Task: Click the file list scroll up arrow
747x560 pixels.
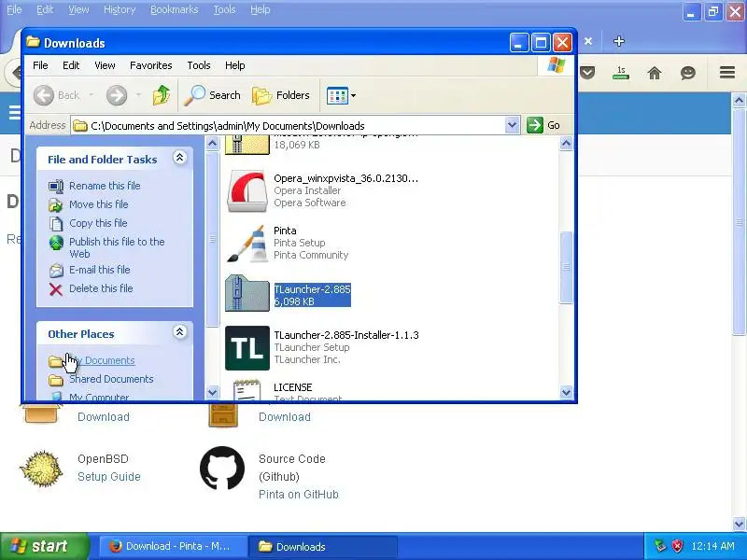Action: 566,144
